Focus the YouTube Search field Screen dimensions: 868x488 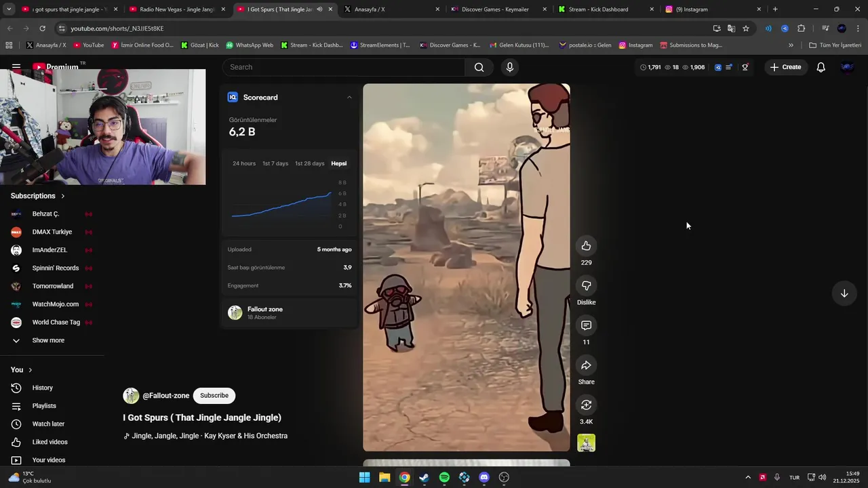(343, 67)
